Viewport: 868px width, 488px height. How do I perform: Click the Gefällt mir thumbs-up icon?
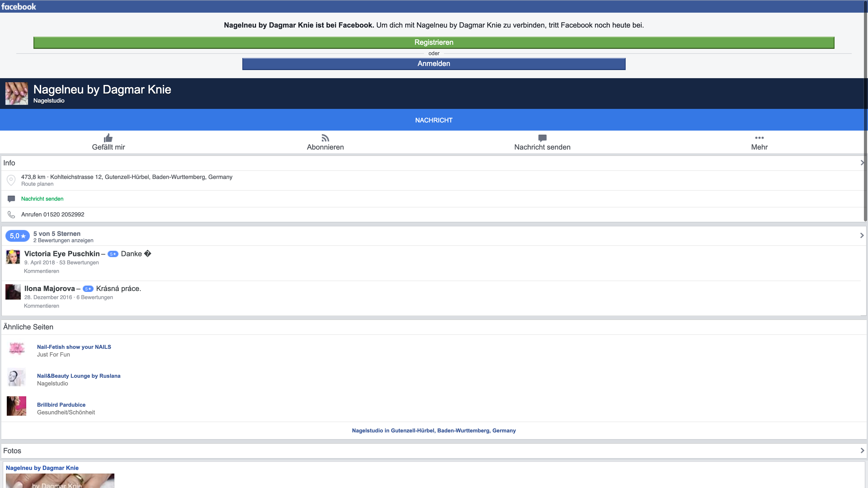(x=108, y=138)
